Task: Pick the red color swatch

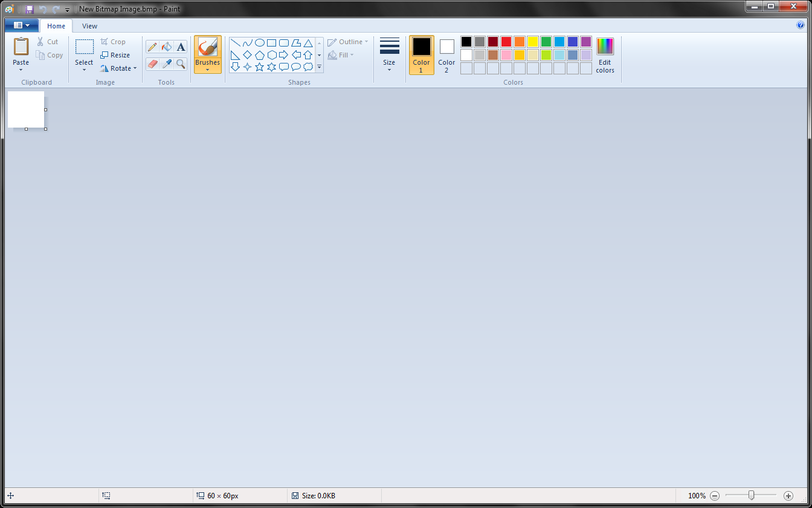Action: point(506,42)
